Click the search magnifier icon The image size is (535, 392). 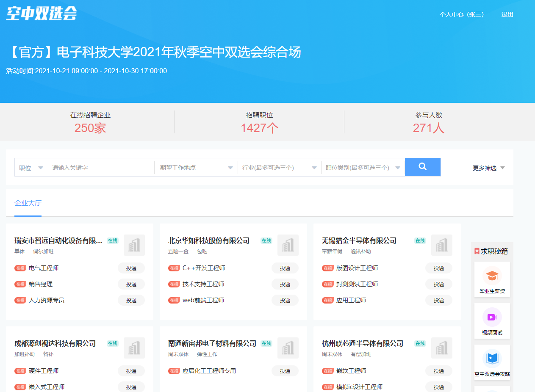(x=422, y=167)
